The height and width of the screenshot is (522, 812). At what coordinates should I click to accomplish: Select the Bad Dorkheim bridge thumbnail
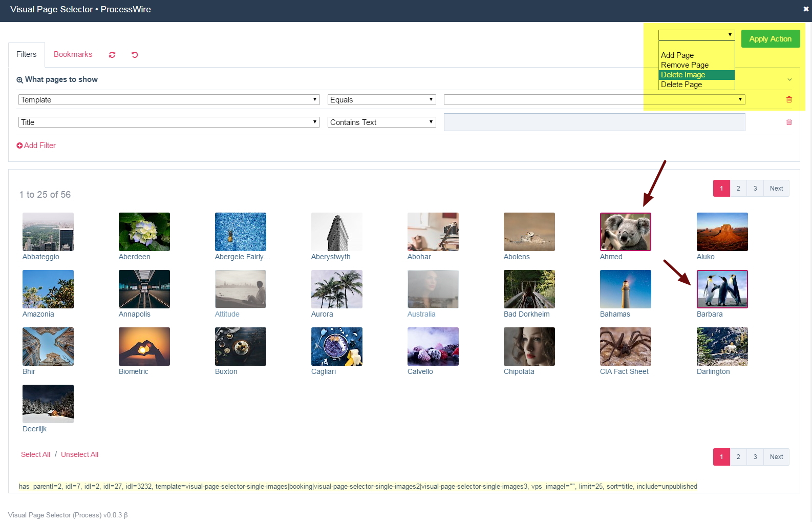[529, 289]
